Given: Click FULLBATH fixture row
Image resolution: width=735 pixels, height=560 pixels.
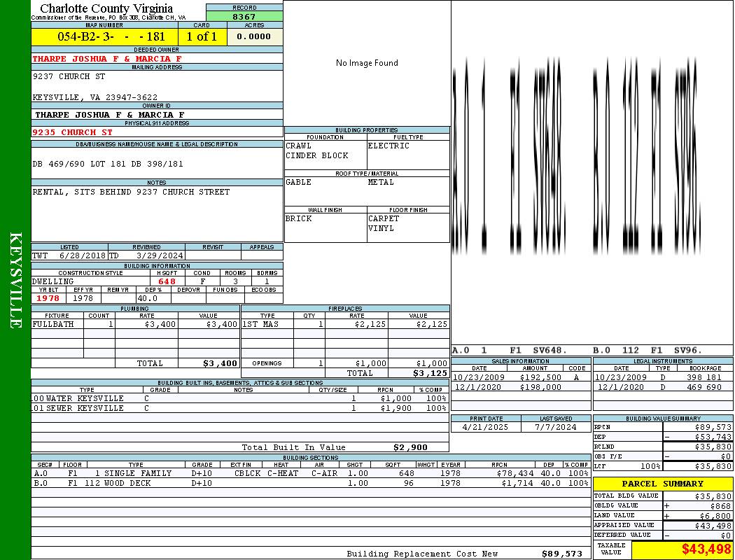Looking at the screenshot, I should [136, 324].
